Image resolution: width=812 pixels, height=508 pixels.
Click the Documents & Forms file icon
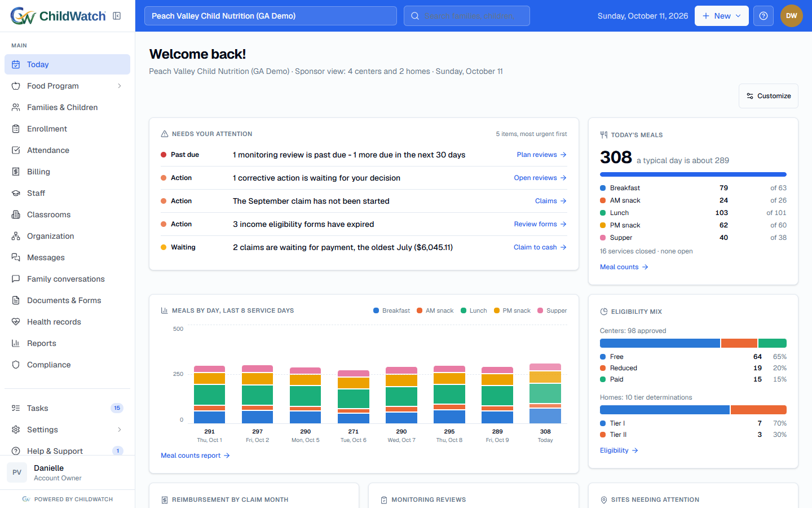(x=16, y=300)
